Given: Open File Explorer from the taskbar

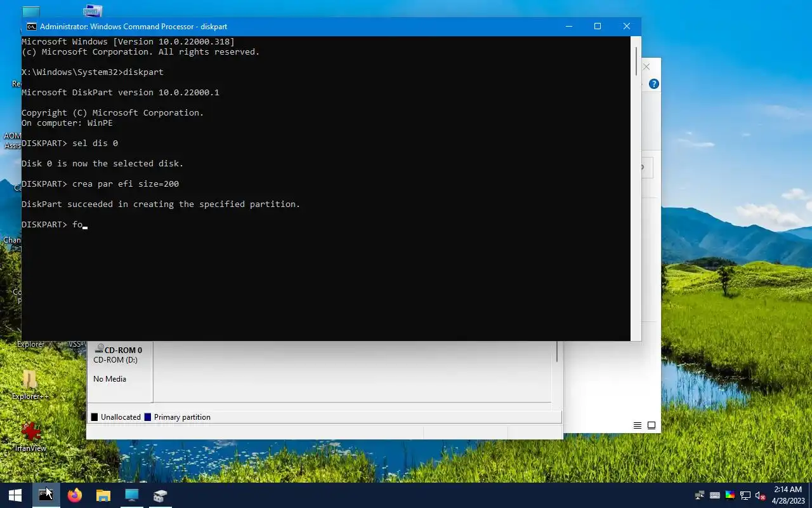Looking at the screenshot, I should coord(103,495).
